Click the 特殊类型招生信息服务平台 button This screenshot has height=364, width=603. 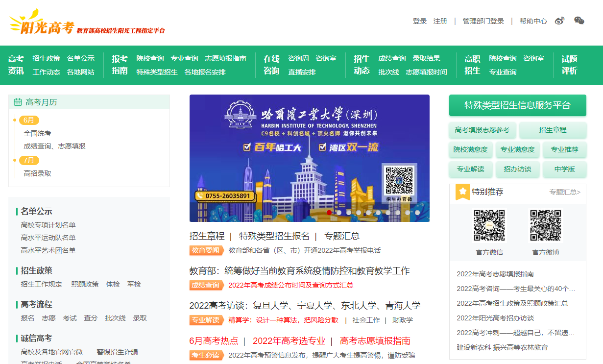click(x=518, y=105)
